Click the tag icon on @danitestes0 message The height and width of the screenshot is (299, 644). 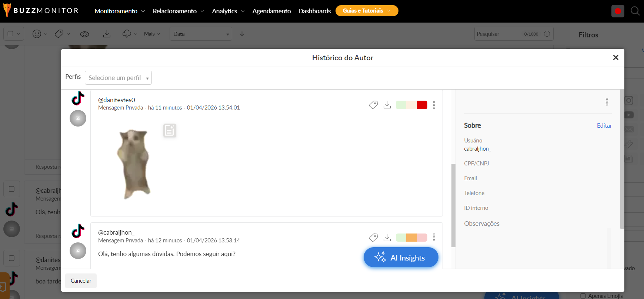tap(373, 105)
